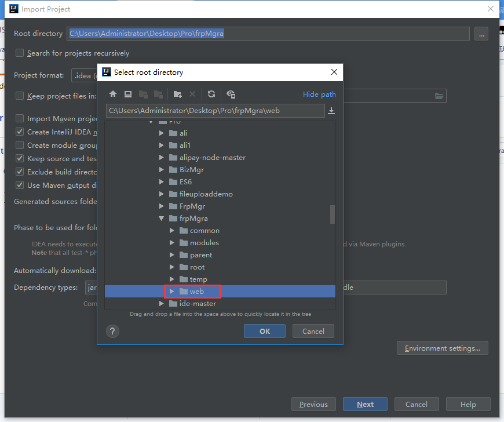Refresh the directory tree
Viewport: 504px width, 422px height.
coord(211,94)
